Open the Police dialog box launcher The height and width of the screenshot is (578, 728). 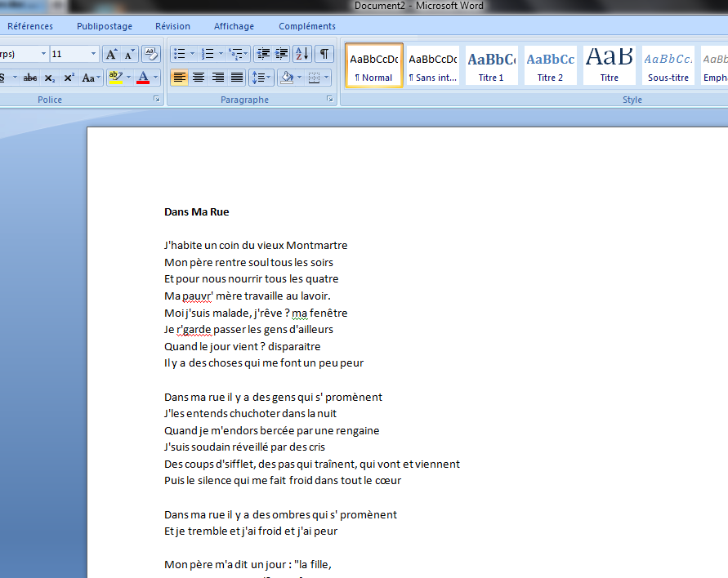(x=157, y=99)
